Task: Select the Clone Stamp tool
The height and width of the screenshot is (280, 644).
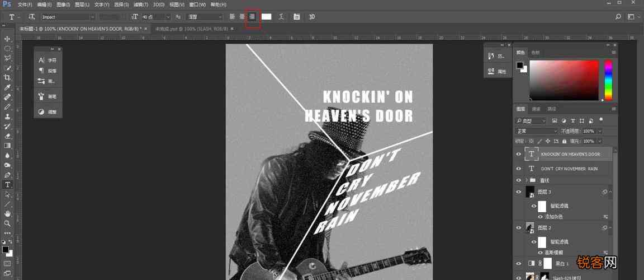Action: [7, 116]
